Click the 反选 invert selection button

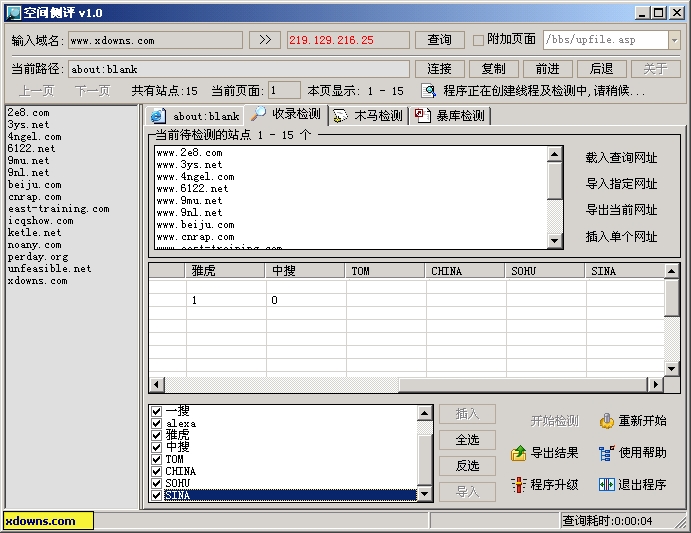(x=467, y=466)
